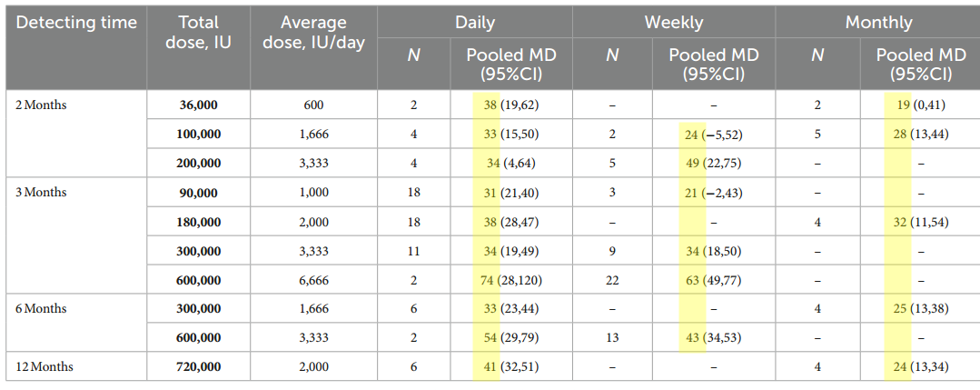Click the Weekly column group header
This screenshot has width=980, height=390.
coord(673,23)
